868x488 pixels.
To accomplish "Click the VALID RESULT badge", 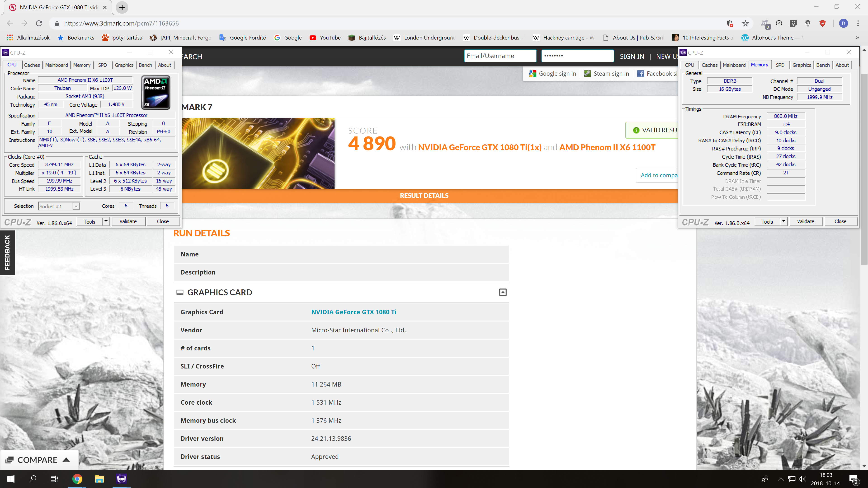I will coord(652,130).
